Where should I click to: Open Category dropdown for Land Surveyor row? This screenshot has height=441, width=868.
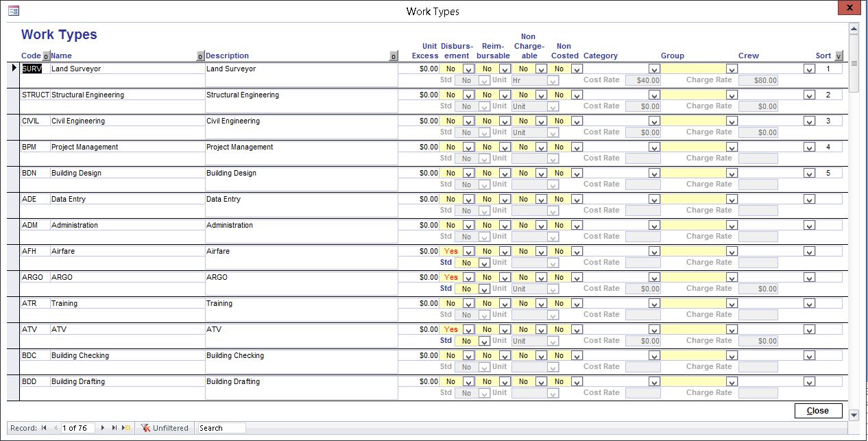654,69
